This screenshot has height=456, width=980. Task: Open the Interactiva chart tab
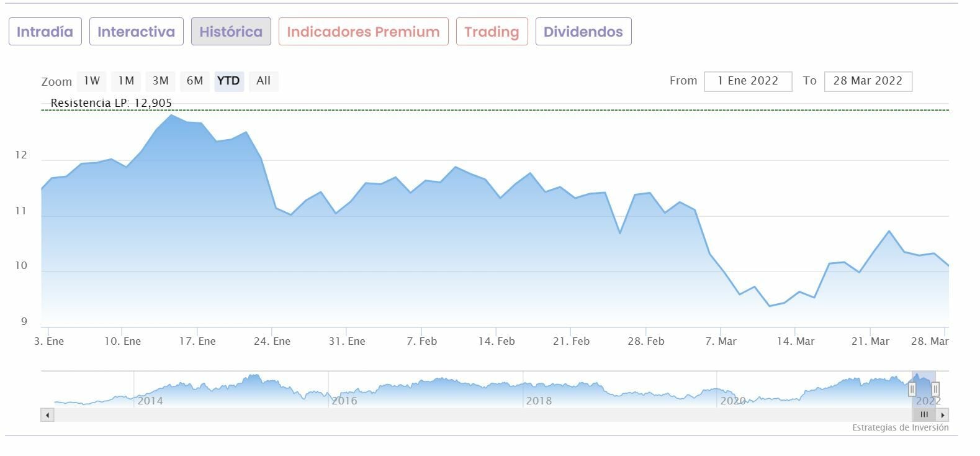coord(136,32)
